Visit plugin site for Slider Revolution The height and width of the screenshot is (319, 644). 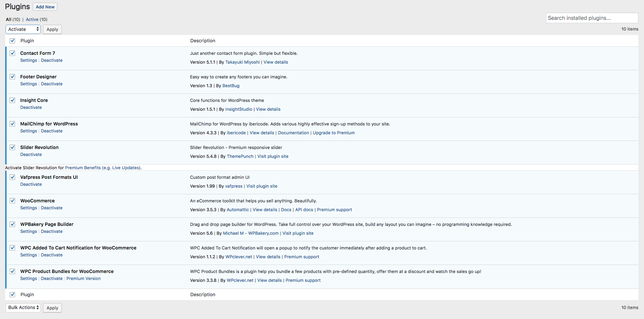[273, 156]
